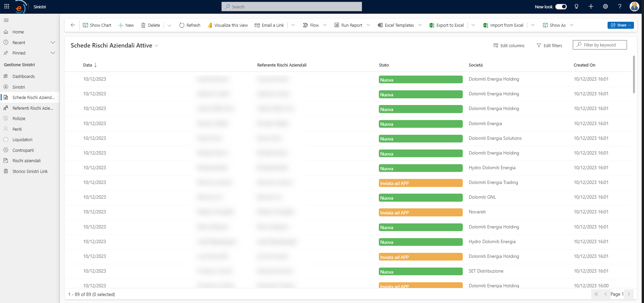Go to the previous page arrow
Screen dimensions: 644x303
(605, 294)
